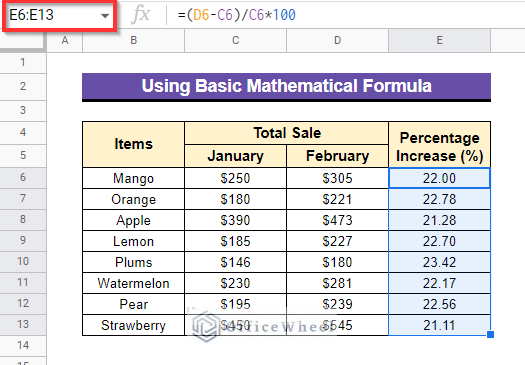Viewport: 525px width, 365px height.
Task: Select row 13 header
Action: click(x=23, y=324)
